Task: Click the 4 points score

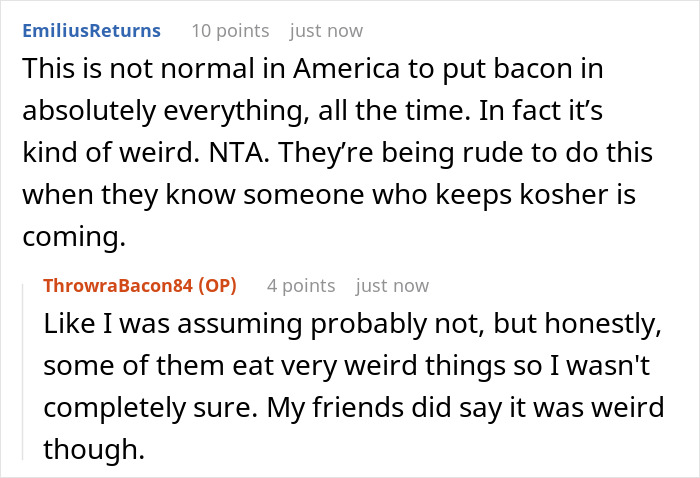Action: coord(300,286)
